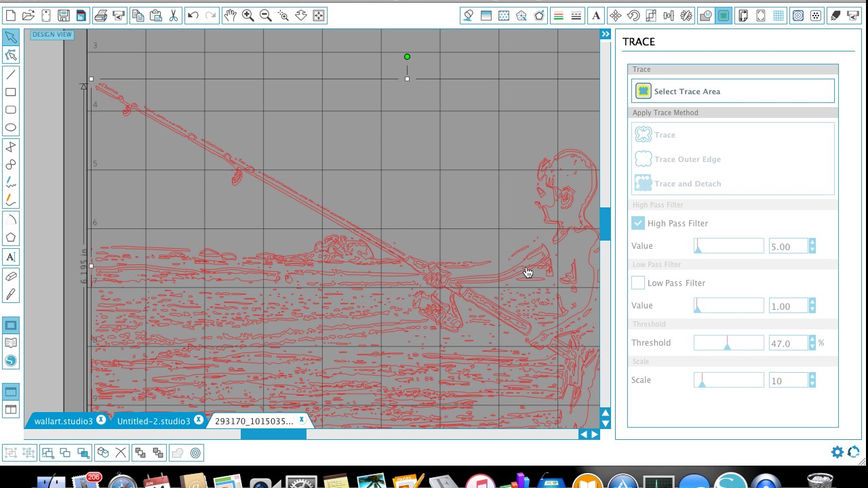The image size is (868, 488).
Task: Open the Replicate panel icon
Action: pos(686,15)
